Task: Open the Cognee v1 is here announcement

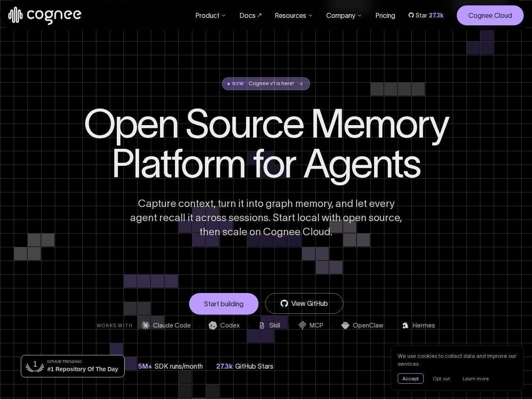Action: (266, 84)
